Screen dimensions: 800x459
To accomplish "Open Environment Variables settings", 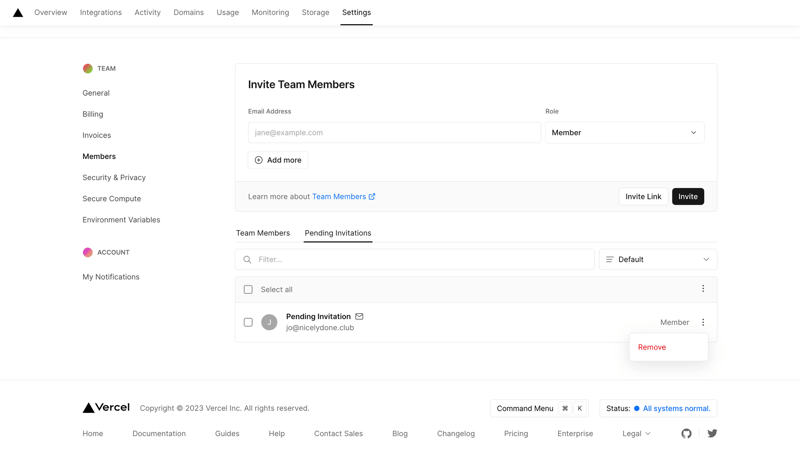I will click(121, 220).
